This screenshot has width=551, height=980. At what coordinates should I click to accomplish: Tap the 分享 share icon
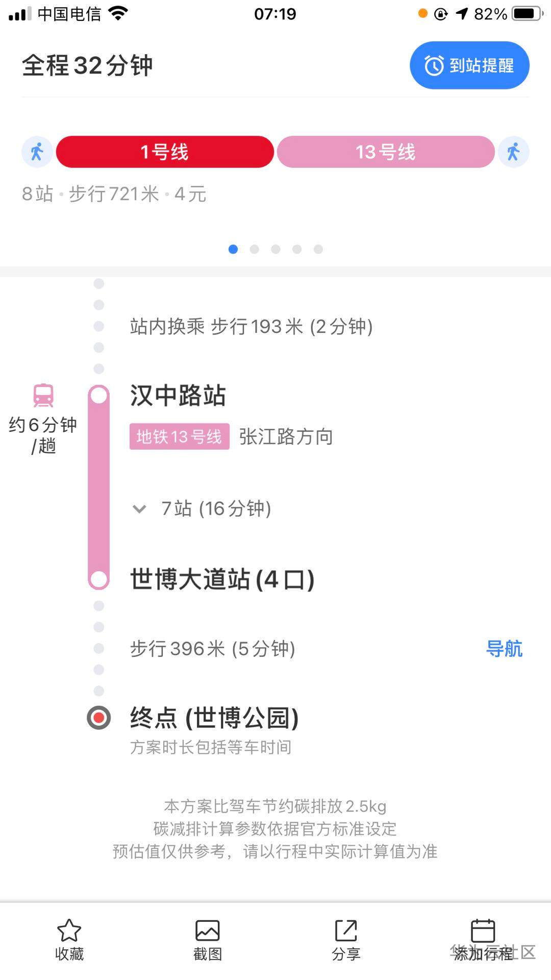click(346, 930)
